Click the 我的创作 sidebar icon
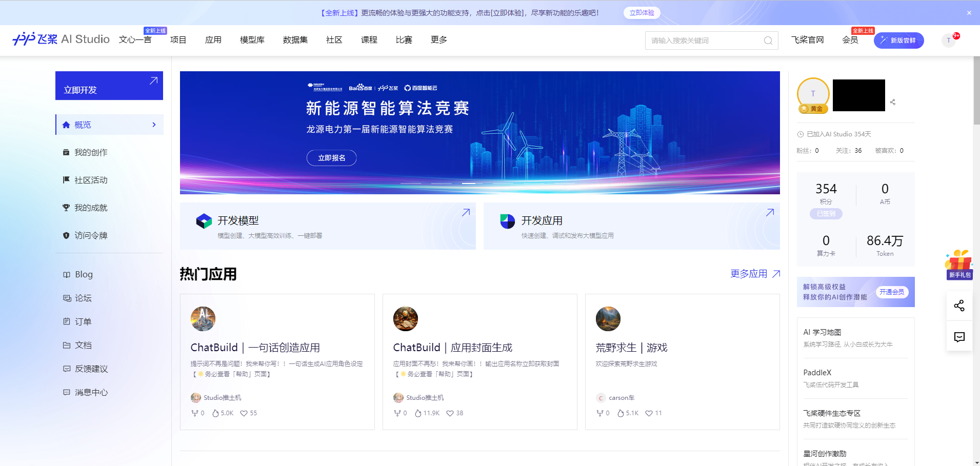The image size is (980, 466). pyautogui.click(x=66, y=152)
